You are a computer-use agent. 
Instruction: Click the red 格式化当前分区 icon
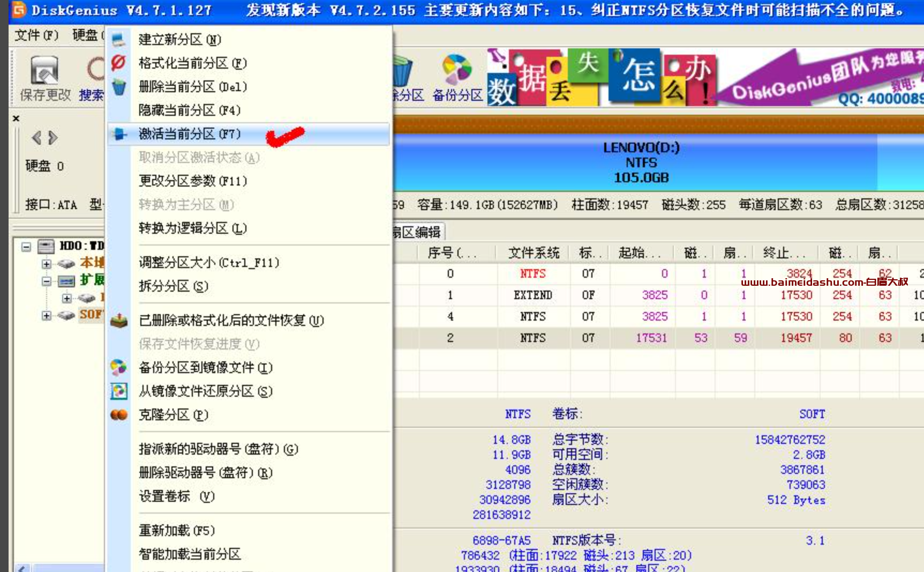118,63
